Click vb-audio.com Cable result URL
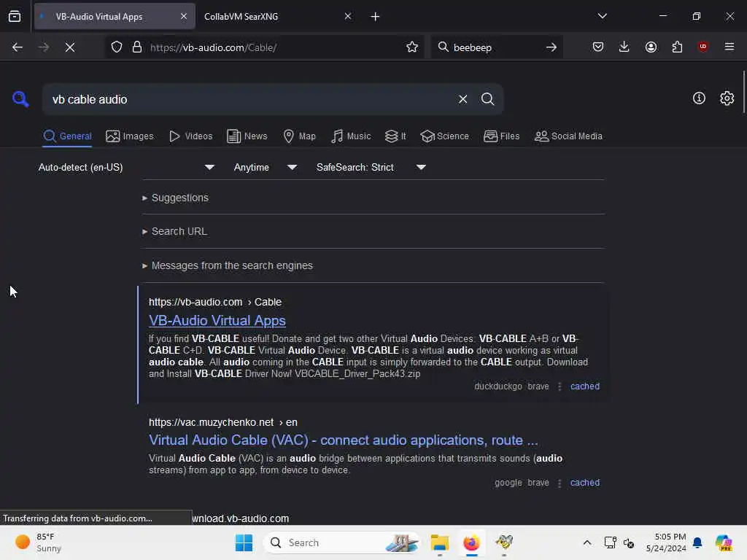 click(215, 302)
